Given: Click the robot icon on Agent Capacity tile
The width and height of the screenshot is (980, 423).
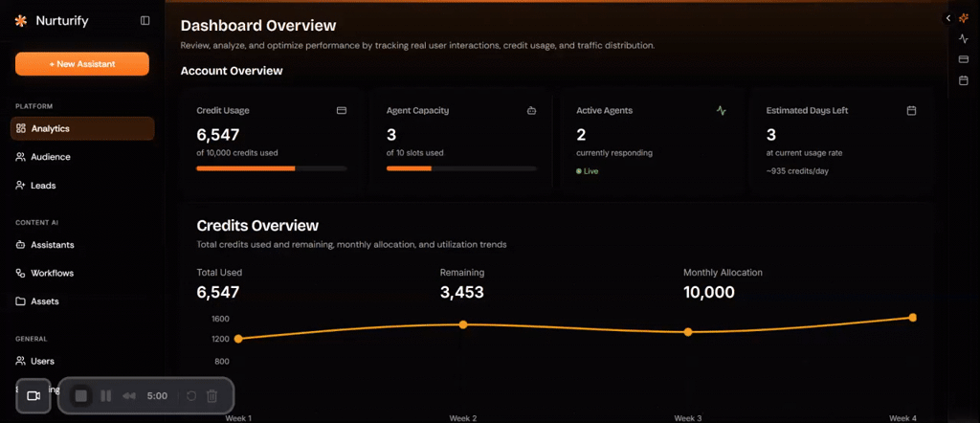Looking at the screenshot, I should click(531, 111).
